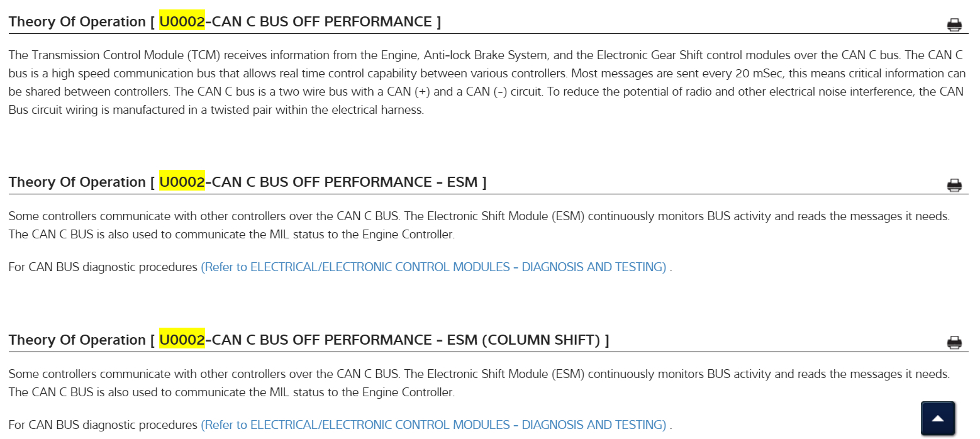This screenshot has width=980, height=439.
Task: Click 'Electronic Shift Module (ESM)' in the ESM section
Action: (x=506, y=216)
